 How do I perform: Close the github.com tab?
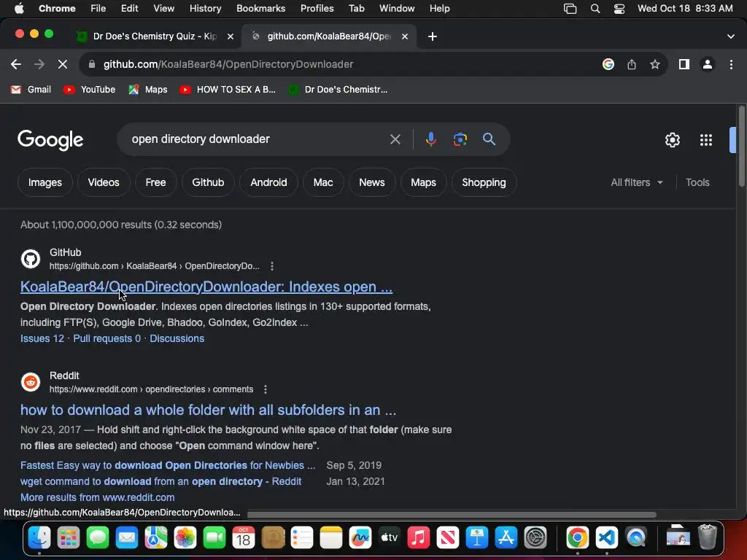404,36
